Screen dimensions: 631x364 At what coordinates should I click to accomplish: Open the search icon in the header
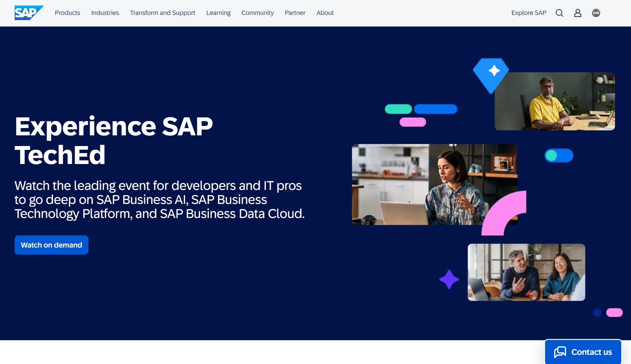pos(559,13)
